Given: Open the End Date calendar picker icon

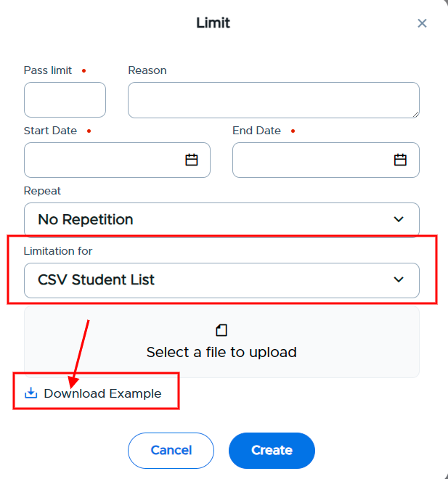Looking at the screenshot, I should 400,160.
